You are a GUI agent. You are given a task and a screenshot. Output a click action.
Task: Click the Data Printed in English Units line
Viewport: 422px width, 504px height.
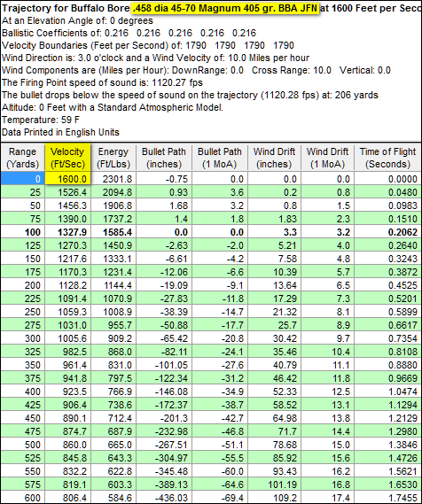pyautogui.click(x=60, y=133)
